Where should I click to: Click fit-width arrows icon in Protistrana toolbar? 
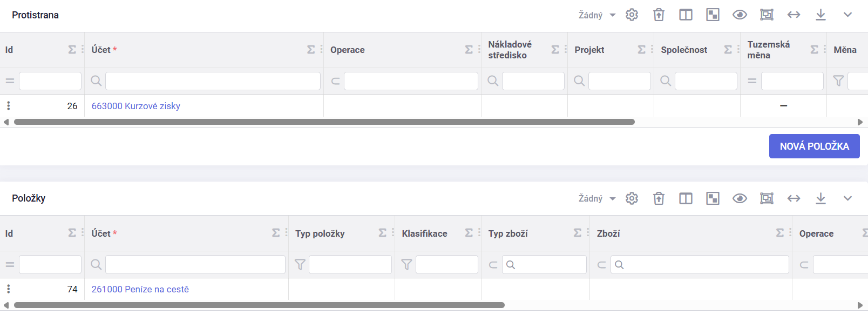(x=794, y=15)
